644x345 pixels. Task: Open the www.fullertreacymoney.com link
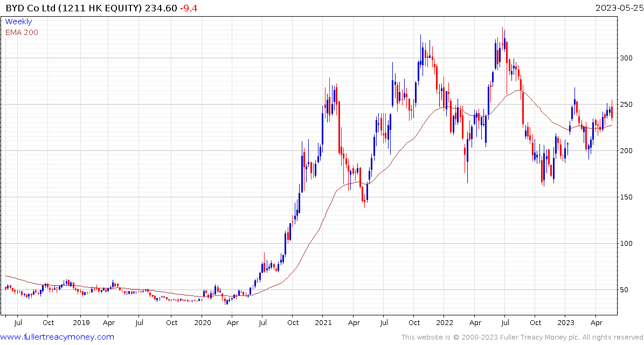click(x=57, y=337)
